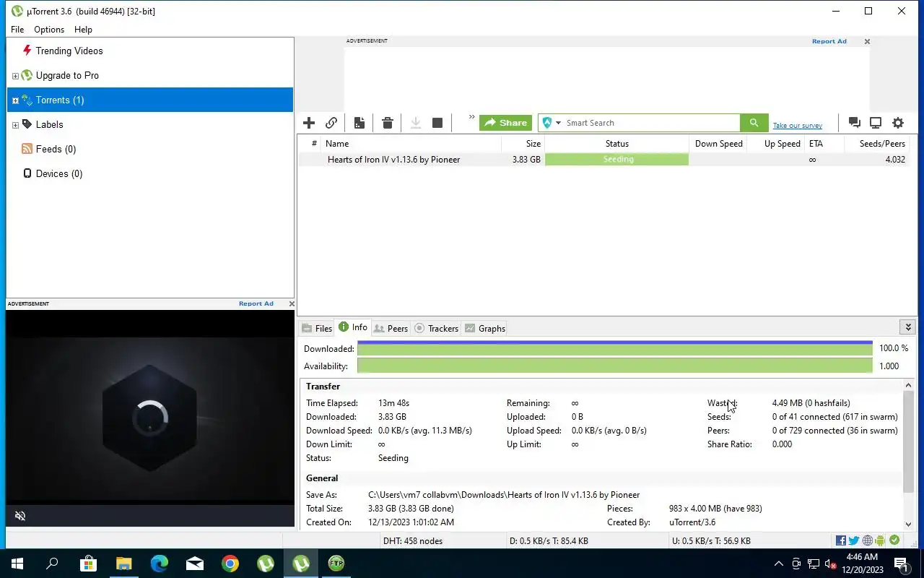Switch to the Graphs tab
This screenshot has height=578, width=924.
(x=485, y=328)
